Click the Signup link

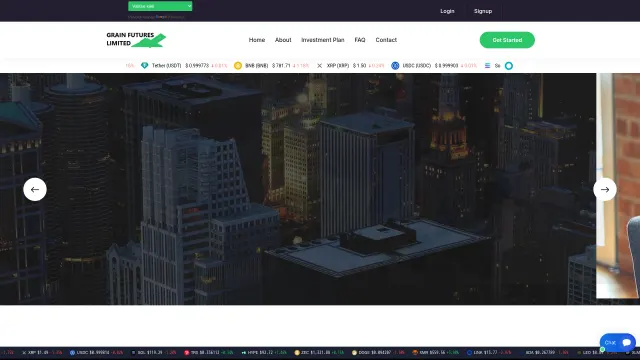[483, 11]
